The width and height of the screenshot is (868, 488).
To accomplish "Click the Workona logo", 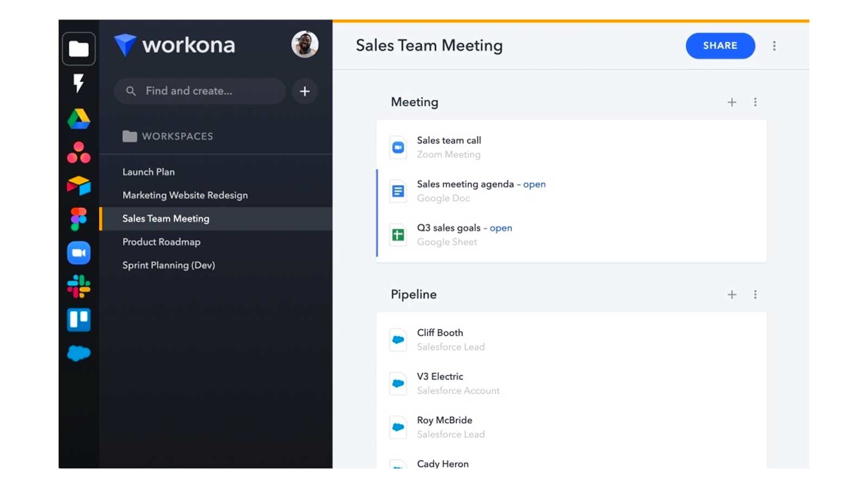I will (x=175, y=45).
